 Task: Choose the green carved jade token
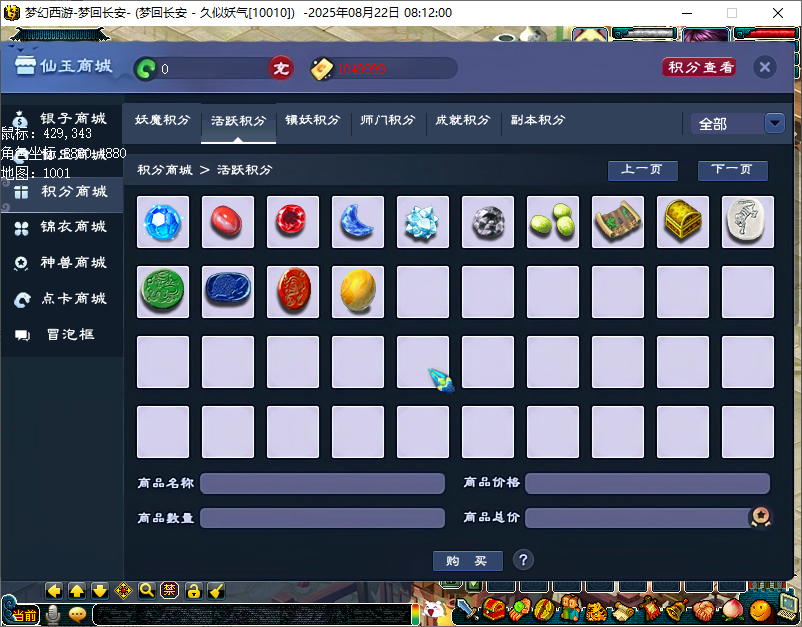(x=163, y=292)
